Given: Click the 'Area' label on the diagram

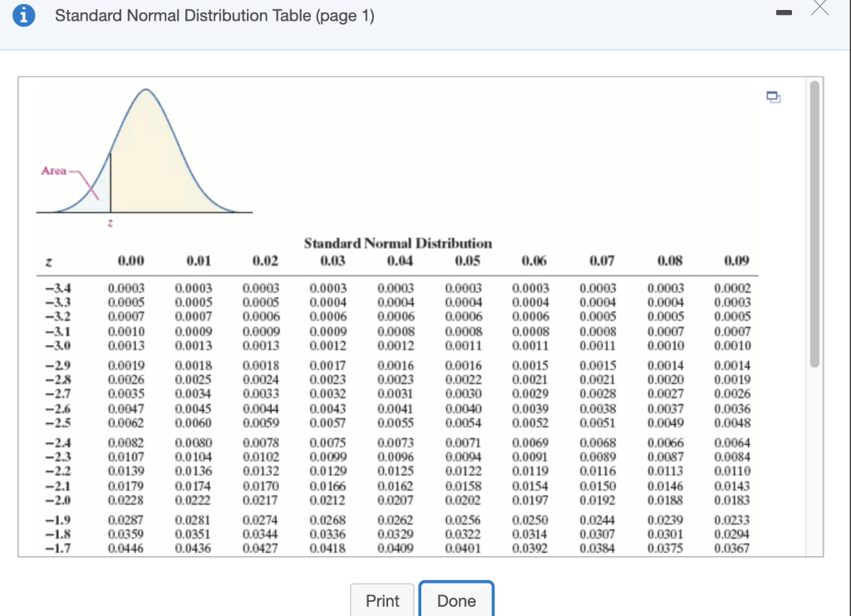Looking at the screenshot, I should (x=54, y=171).
